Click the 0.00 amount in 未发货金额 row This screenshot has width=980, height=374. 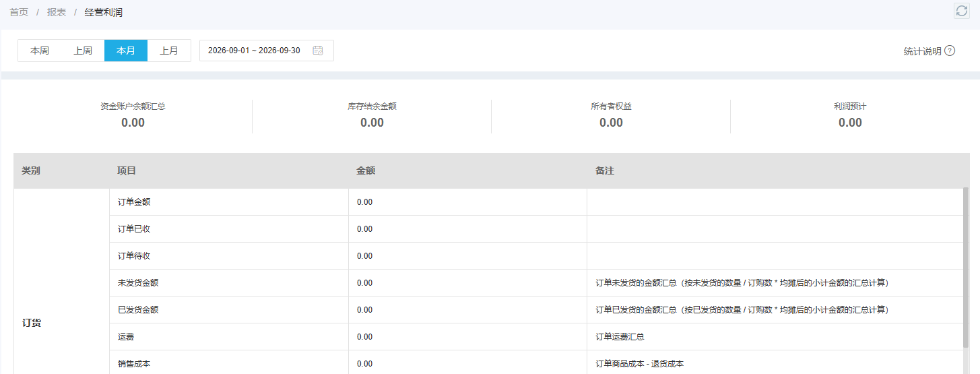364,283
